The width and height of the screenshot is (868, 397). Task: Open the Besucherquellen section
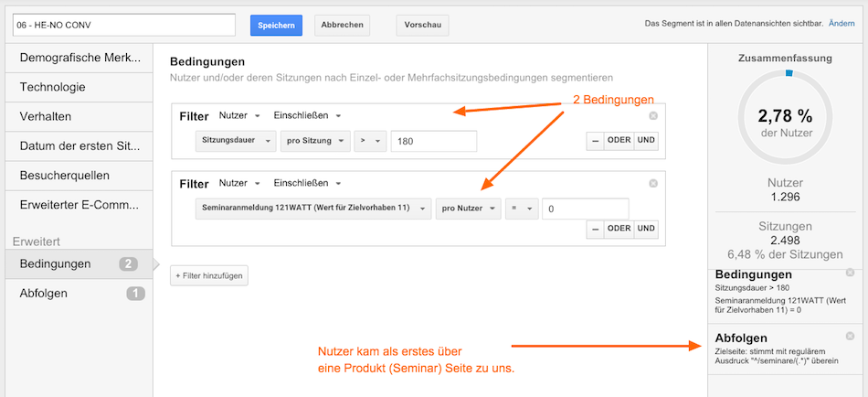coord(79,176)
